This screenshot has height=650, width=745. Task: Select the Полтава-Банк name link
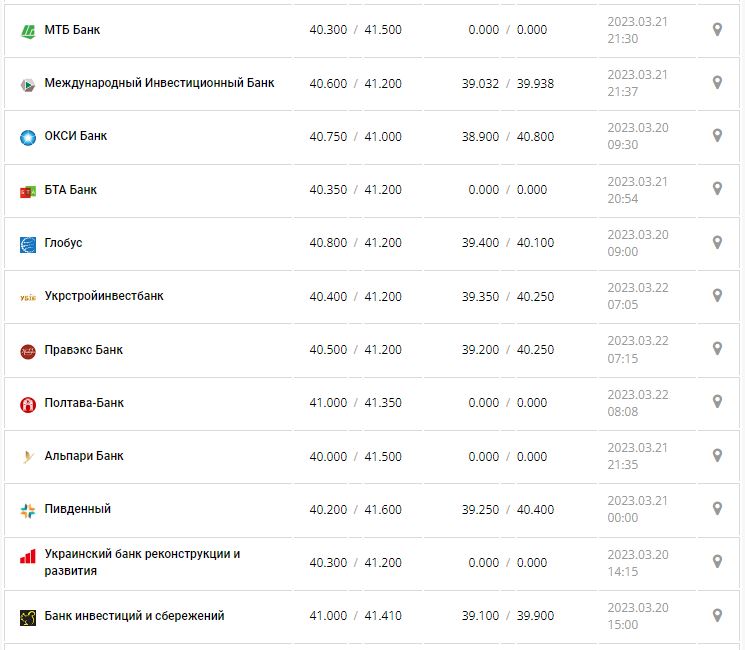click(x=84, y=403)
